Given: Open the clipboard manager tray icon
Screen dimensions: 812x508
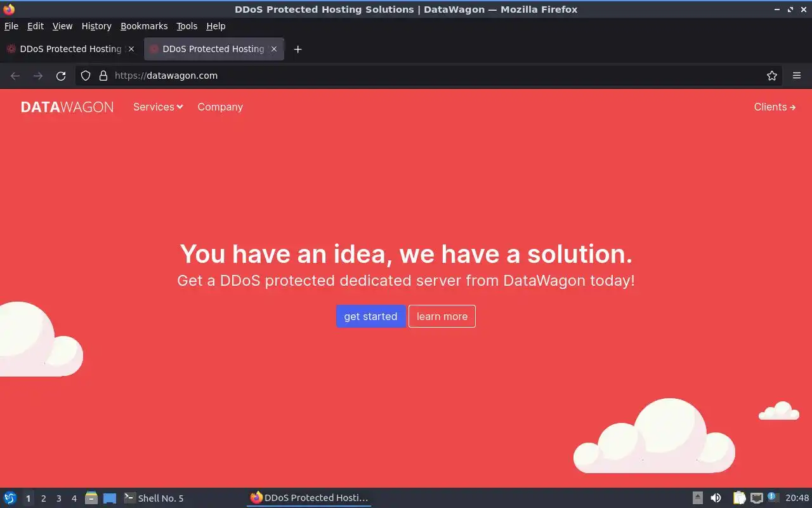Looking at the screenshot, I should (739, 498).
